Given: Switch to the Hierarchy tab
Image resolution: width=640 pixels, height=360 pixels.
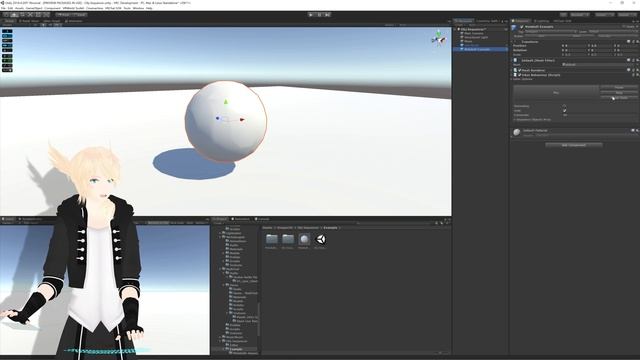Looking at the screenshot, I should click(464, 21).
